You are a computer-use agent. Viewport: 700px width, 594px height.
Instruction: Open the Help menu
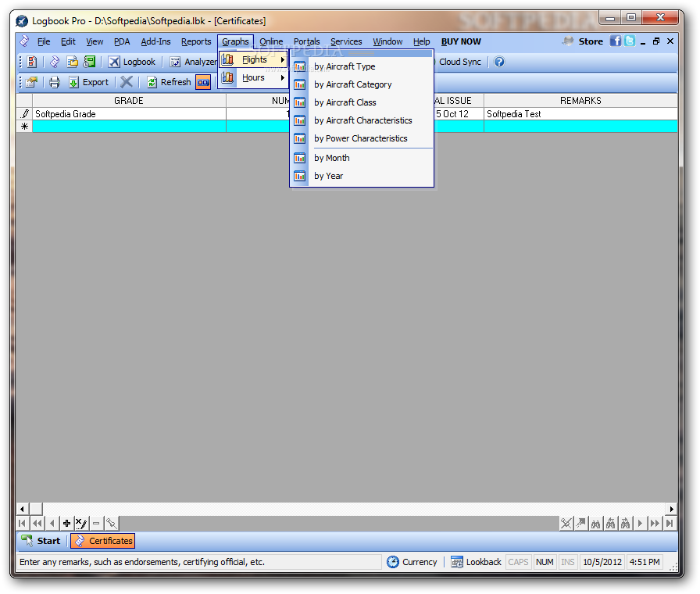click(421, 41)
